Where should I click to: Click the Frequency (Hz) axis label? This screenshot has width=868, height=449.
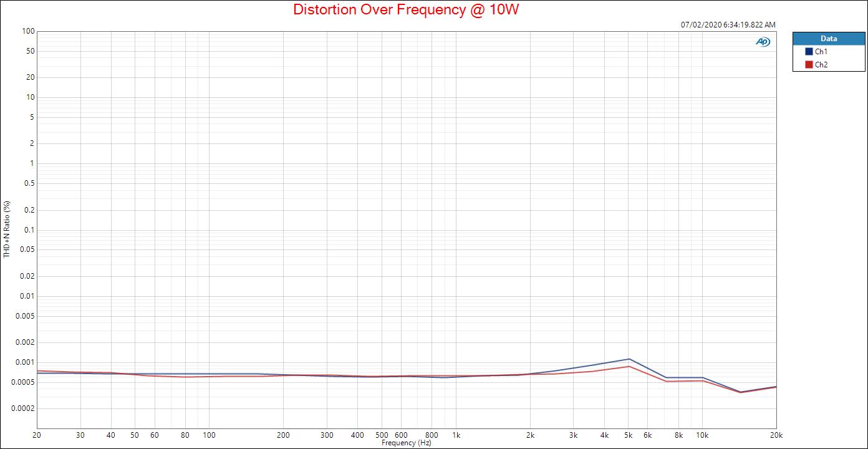[407, 443]
